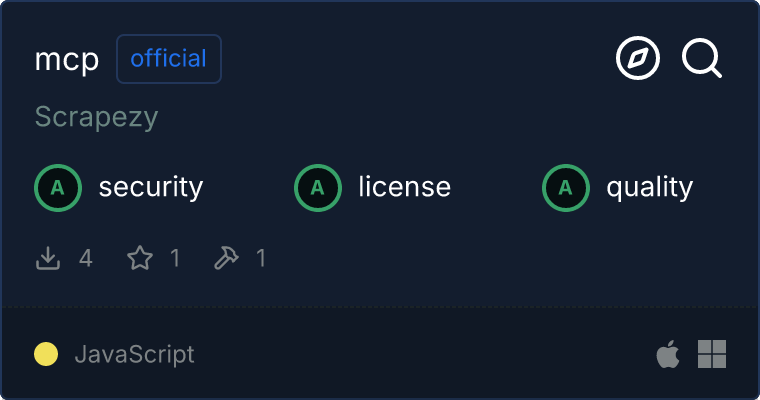Select the quality rating label

(649, 187)
